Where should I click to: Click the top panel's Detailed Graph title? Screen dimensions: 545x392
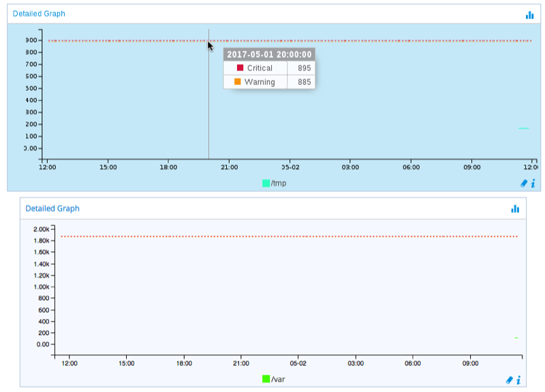point(40,14)
